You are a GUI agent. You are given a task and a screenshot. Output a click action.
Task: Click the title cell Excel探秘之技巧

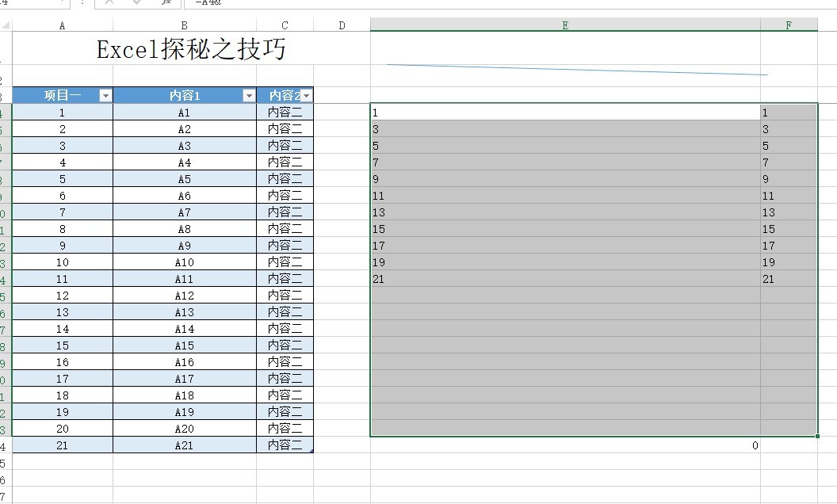[190, 49]
